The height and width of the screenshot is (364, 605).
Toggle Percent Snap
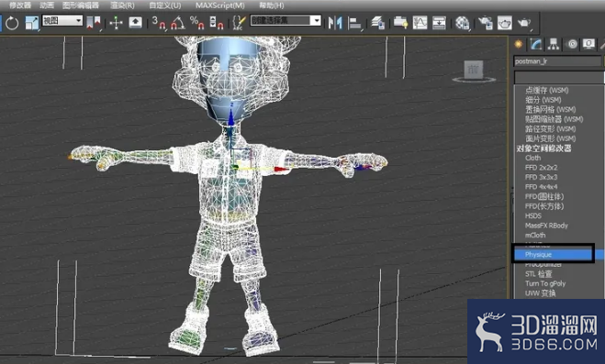tap(197, 23)
